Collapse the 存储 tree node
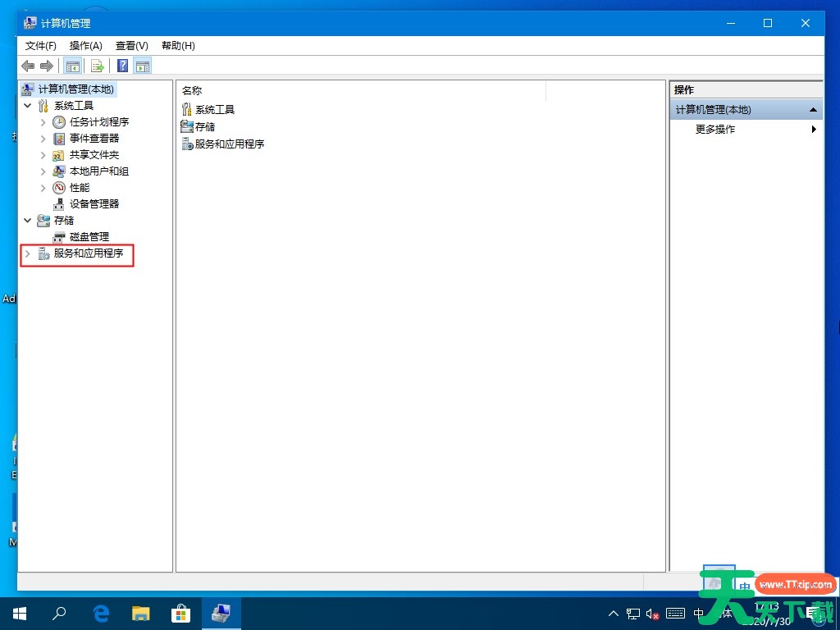The height and width of the screenshot is (630, 840). tap(28, 220)
